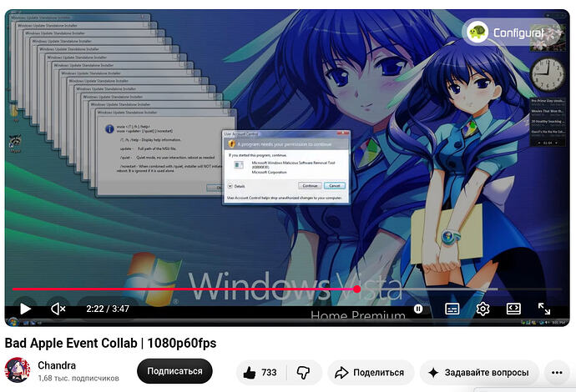This screenshot has height=392, width=576.
Task: Click the video title Bad Apple Event Collab
Action: tap(110, 343)
